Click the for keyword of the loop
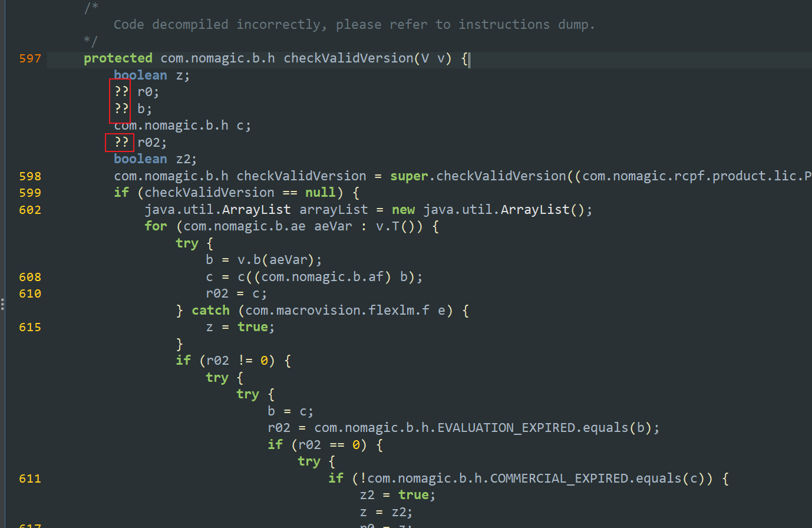812x528 pixels. [155, 226]
